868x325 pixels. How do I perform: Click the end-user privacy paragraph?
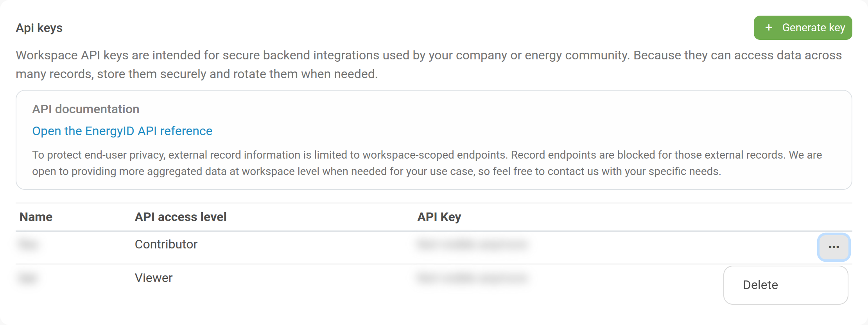point(427,163)
